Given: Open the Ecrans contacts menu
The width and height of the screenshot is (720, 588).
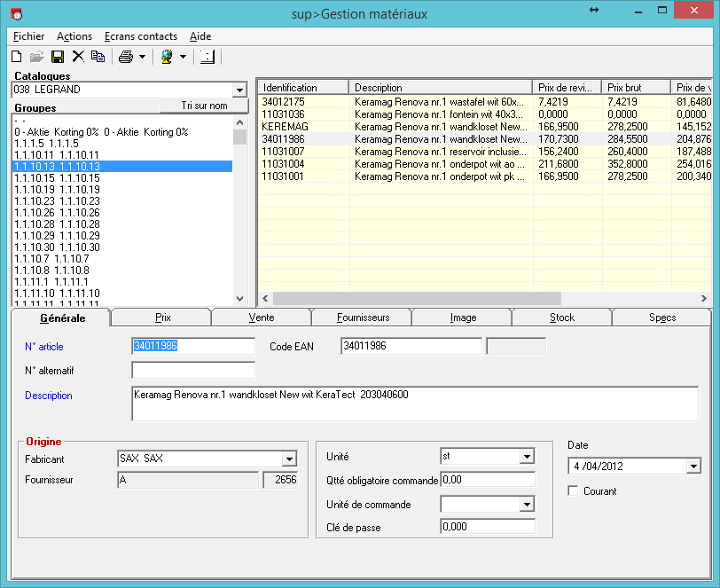Looking at the screenshot, I should [x=141, y=36].
